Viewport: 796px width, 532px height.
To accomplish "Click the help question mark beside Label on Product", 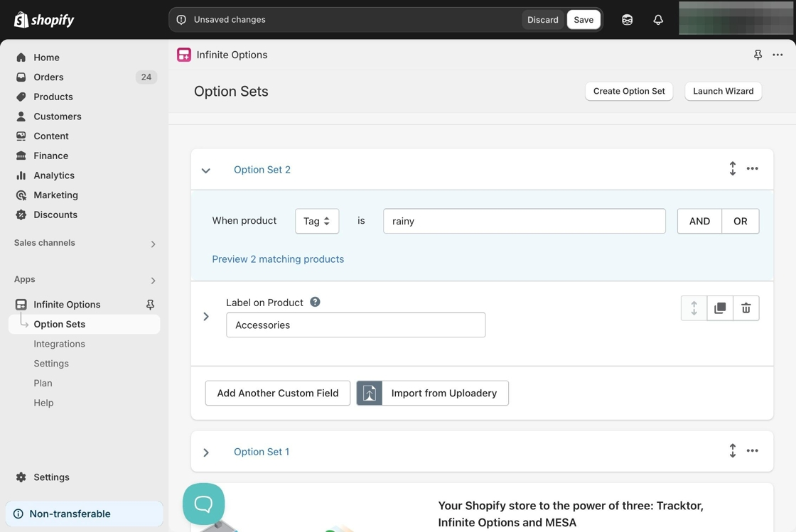I will point(315,302).
